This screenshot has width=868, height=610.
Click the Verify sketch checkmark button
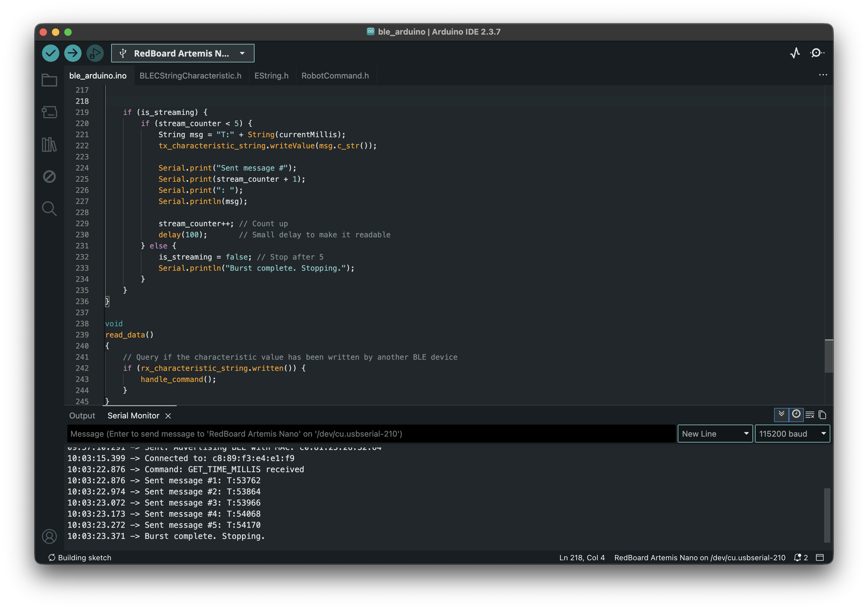(x=50, y=53)
